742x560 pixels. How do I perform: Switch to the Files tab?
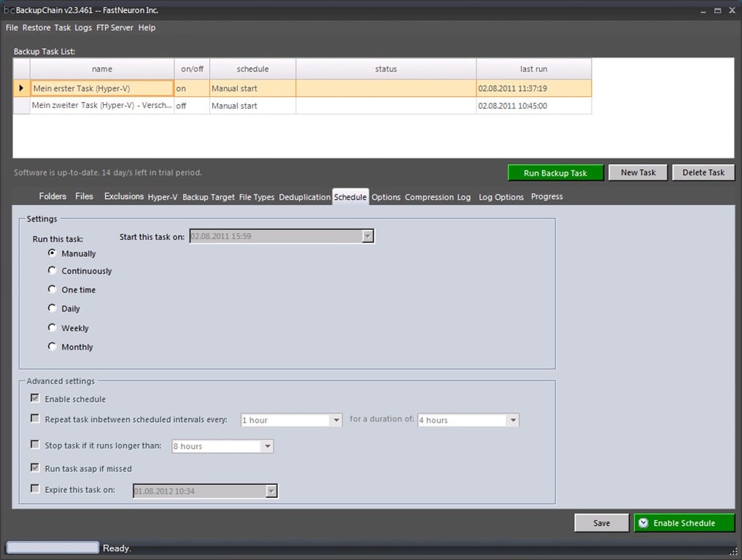(x=84, y=196)
